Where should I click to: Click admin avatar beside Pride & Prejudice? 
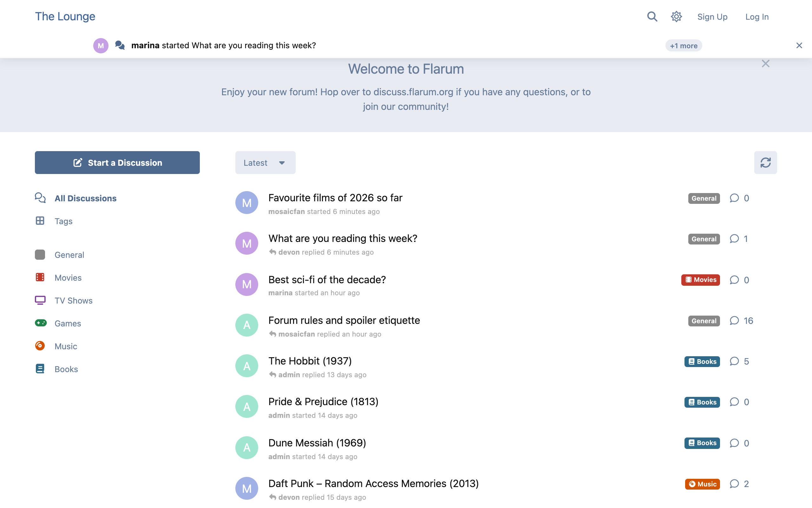pos(247,406)
